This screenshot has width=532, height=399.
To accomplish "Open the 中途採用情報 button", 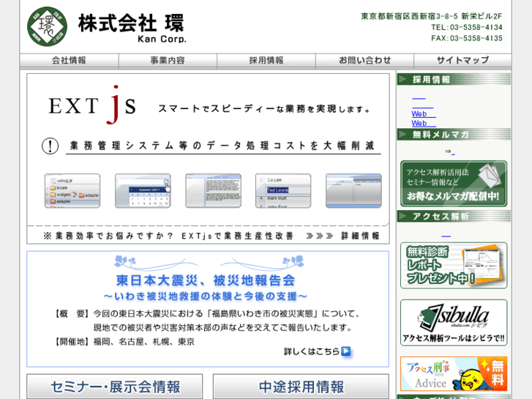I will (x=301, y=387).
